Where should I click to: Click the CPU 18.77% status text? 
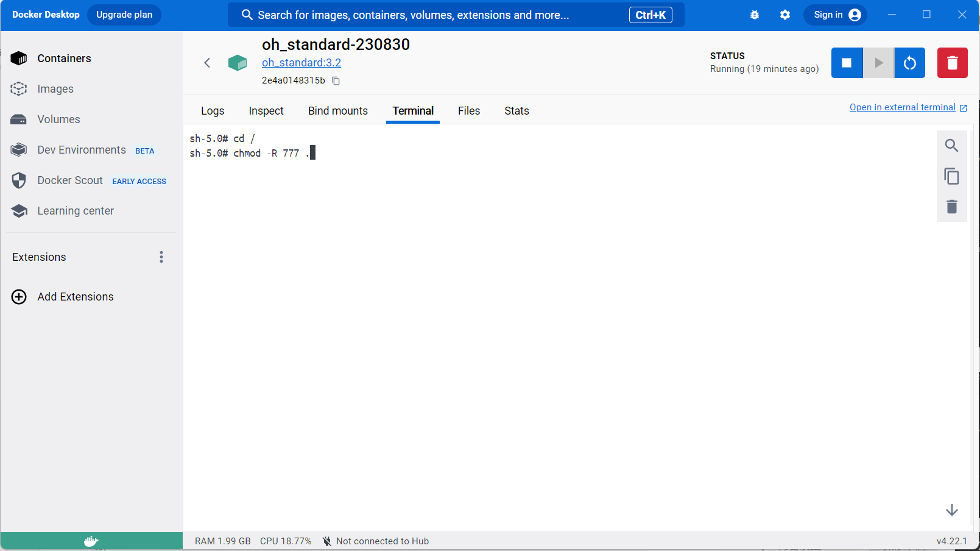[286, 541]
